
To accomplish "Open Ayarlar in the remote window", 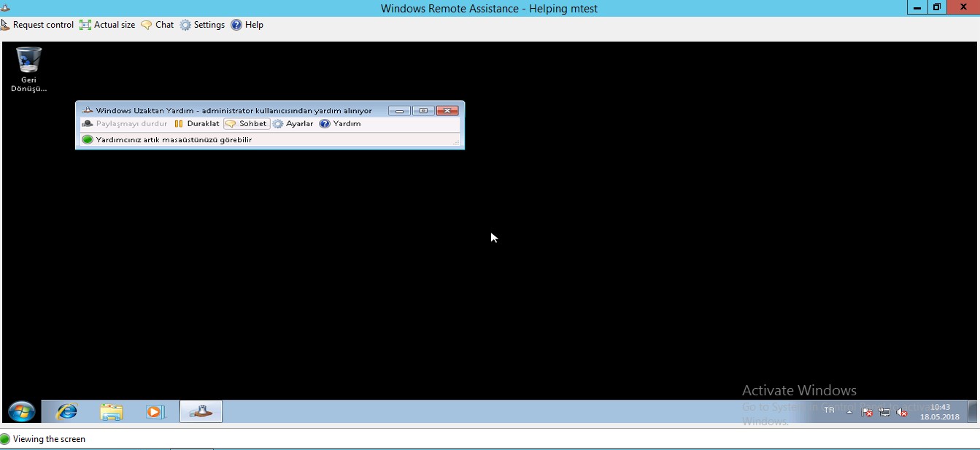I will (x=293, y=124).
